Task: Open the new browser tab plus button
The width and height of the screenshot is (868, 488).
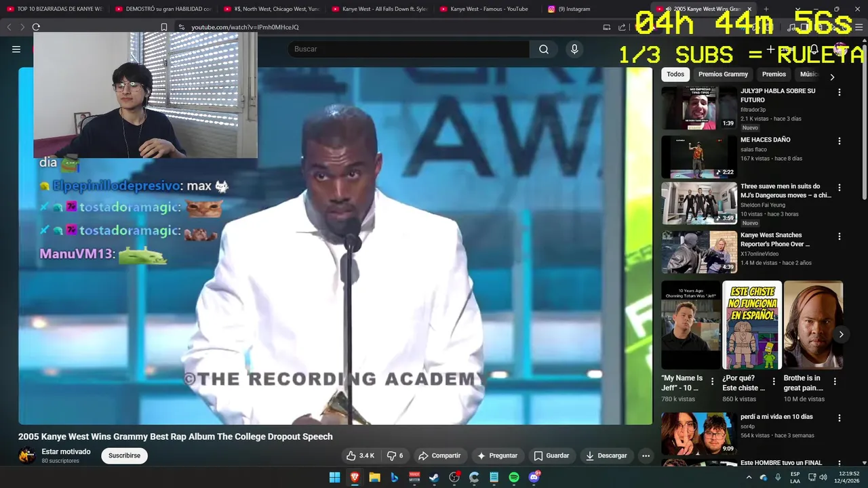Action: coord(766,9)
